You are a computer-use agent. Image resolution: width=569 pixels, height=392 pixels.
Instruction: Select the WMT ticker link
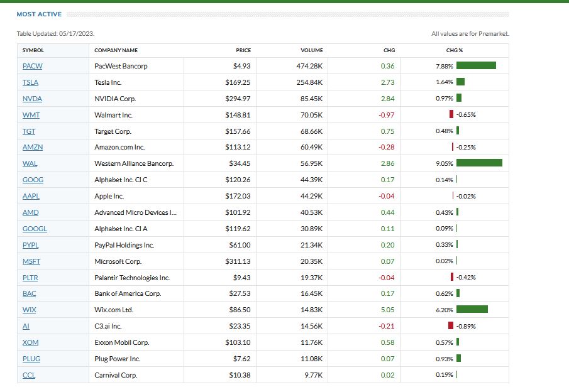click(x=31, y=115)
